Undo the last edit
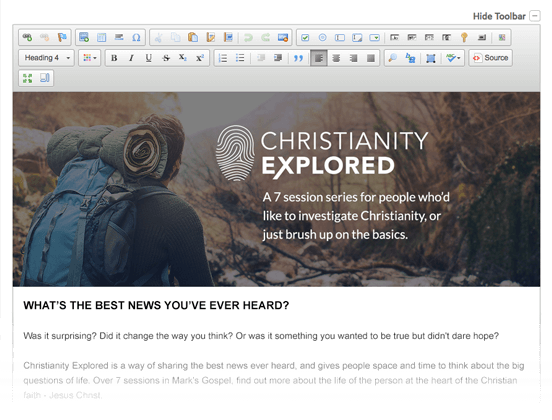This screenshot has width=552, height=420. [x=249, y=37]
